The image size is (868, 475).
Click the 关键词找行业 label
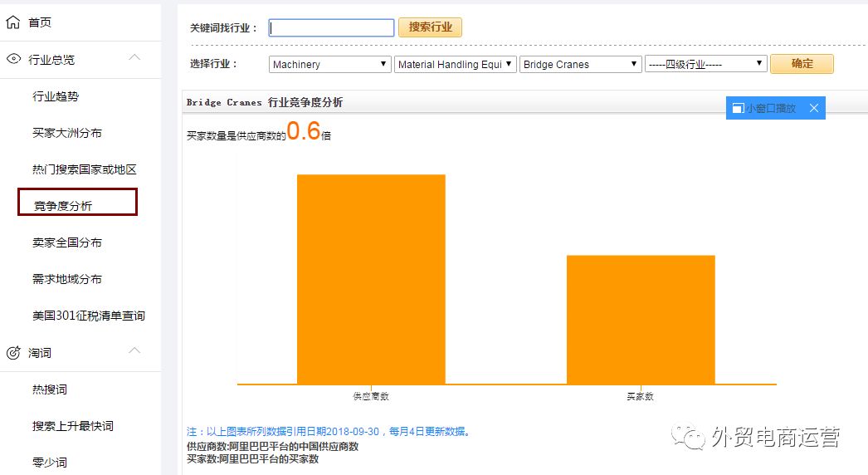pos(223,27)
